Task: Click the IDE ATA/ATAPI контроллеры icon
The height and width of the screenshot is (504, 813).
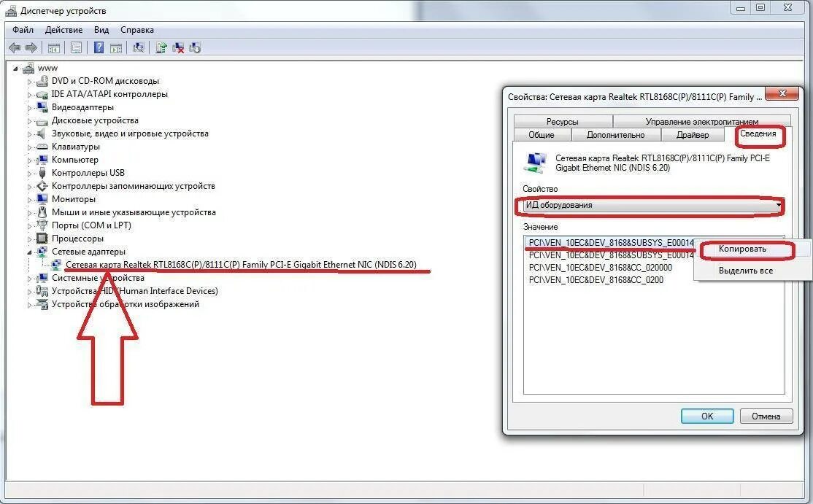Action: (42, 94)
